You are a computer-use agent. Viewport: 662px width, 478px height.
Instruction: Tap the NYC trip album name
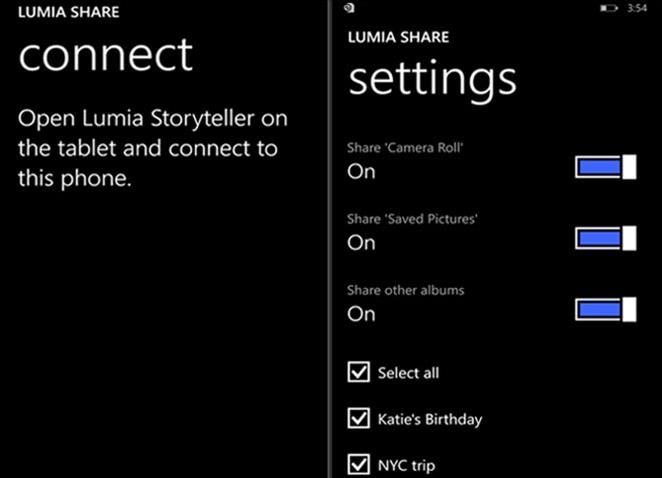[406, 465]
